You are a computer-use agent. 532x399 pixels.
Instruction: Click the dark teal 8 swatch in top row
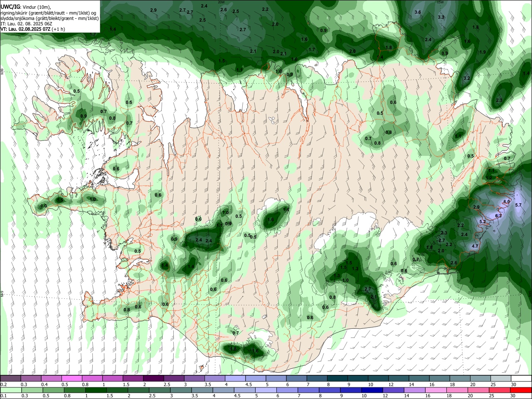tap(337, 378)
